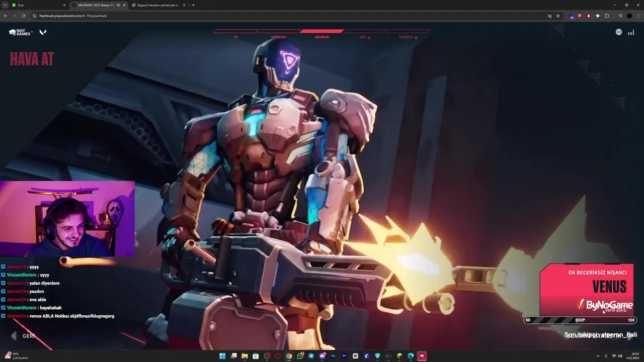Open the browser profile avatar
The image size is (644, 362).
point(629,16)
